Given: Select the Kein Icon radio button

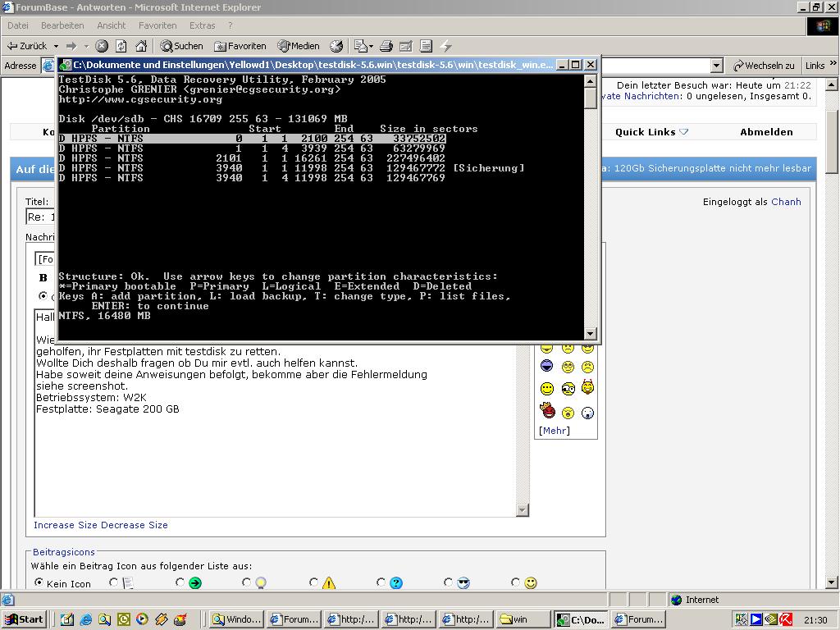Looking at the screenshot, I should [x=39, y=582].
